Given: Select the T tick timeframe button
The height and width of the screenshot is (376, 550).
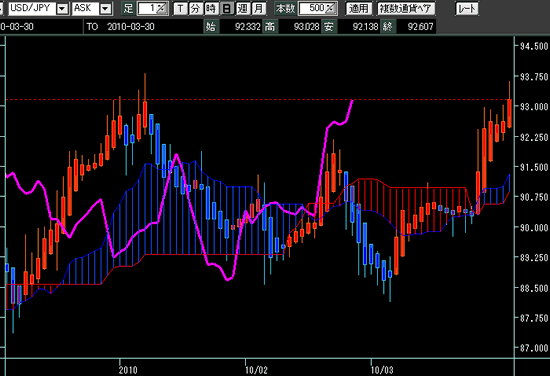Looking at the screenshot, I should [x=180, y=8].
